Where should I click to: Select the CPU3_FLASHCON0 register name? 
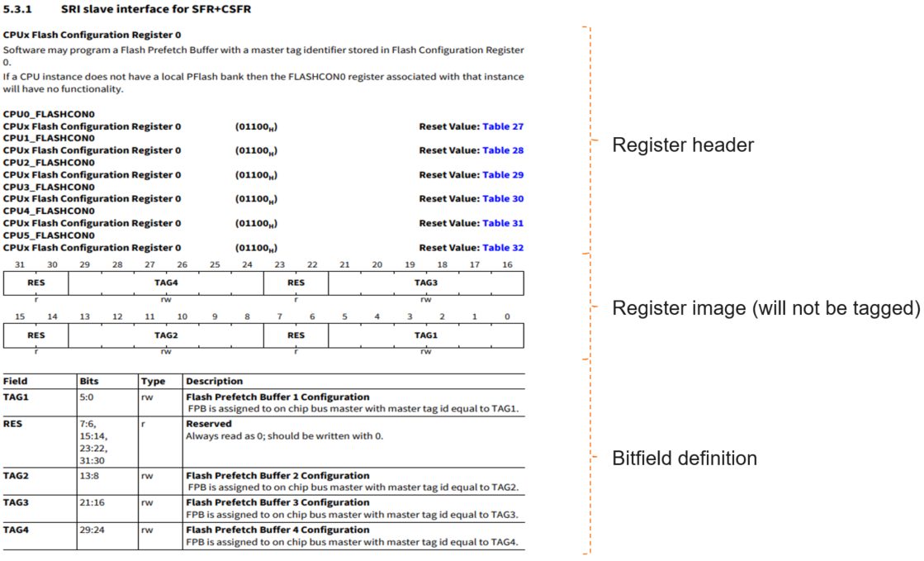[48, 187]
